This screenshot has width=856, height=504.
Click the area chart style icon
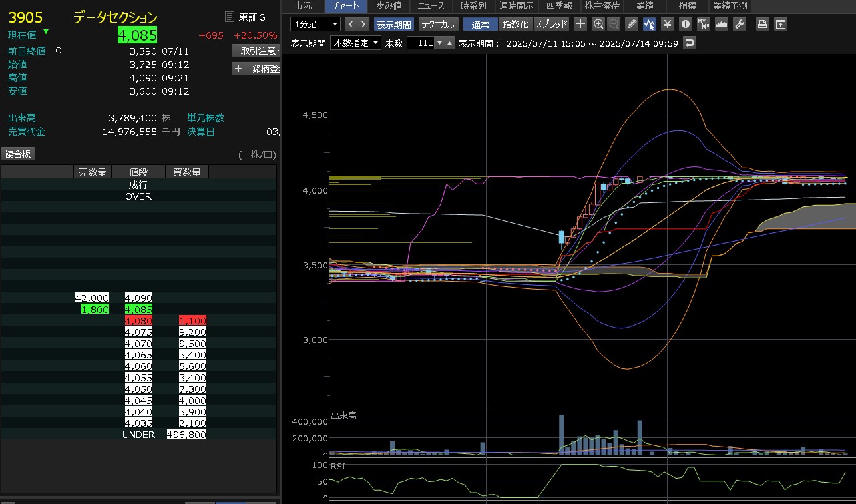click(x=721, y=24)
